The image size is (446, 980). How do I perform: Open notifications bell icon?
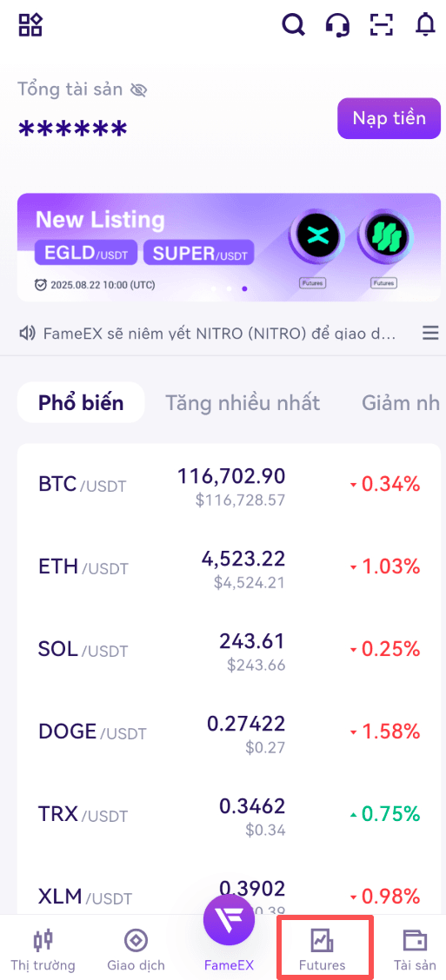click(425, 24)
